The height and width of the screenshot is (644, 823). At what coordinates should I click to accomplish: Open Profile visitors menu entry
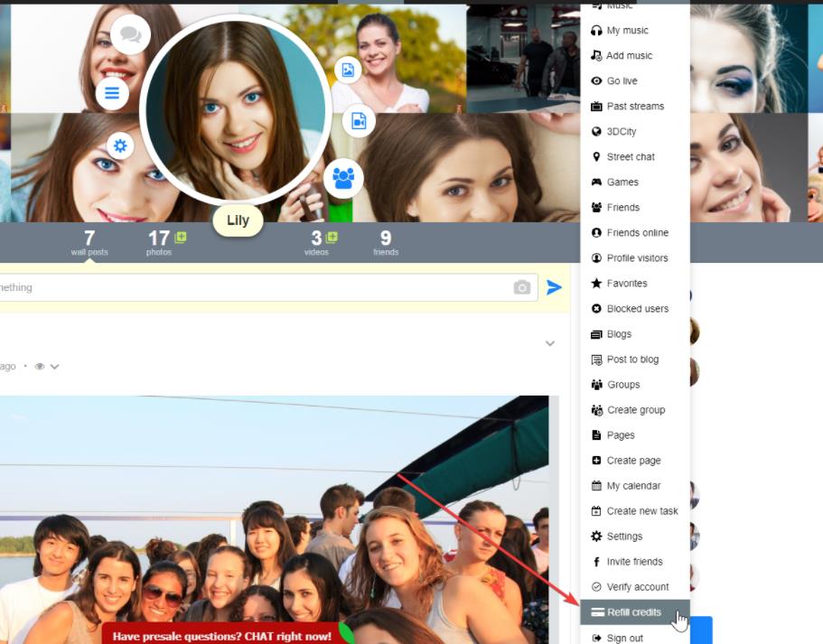(x=637, y=257)
